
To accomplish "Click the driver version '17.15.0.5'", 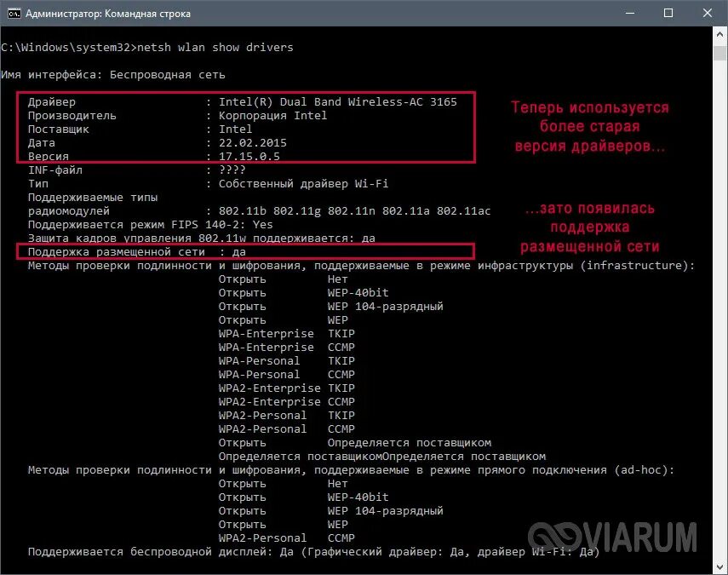I will 249,156.
